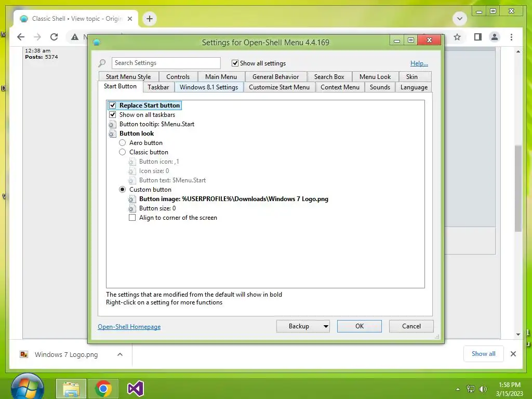The width and height of the screenshot is (532, 399).
Task: Open the Menu Look tab
Action: (375, 77)
